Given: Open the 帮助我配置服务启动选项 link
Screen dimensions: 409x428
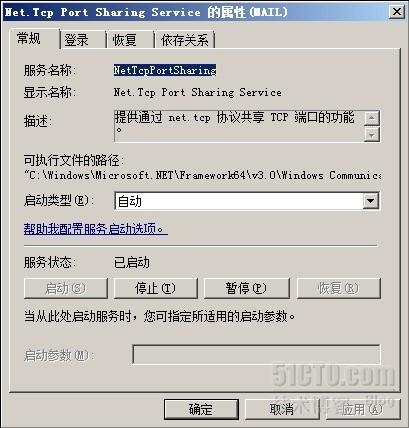Looking at the screenshot, I should [95, 229].
